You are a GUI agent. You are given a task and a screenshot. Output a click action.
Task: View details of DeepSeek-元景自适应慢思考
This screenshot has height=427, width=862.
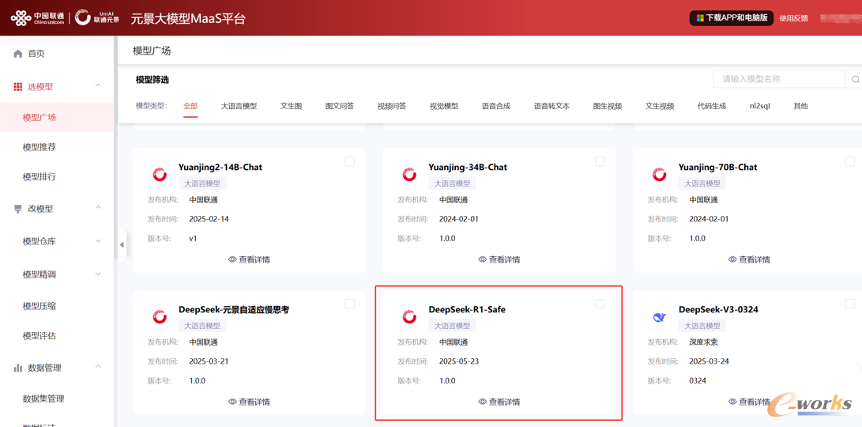[248, 402]
